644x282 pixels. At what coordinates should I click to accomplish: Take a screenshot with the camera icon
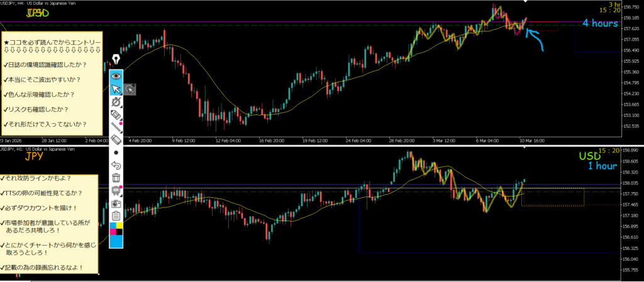(116, 203)
